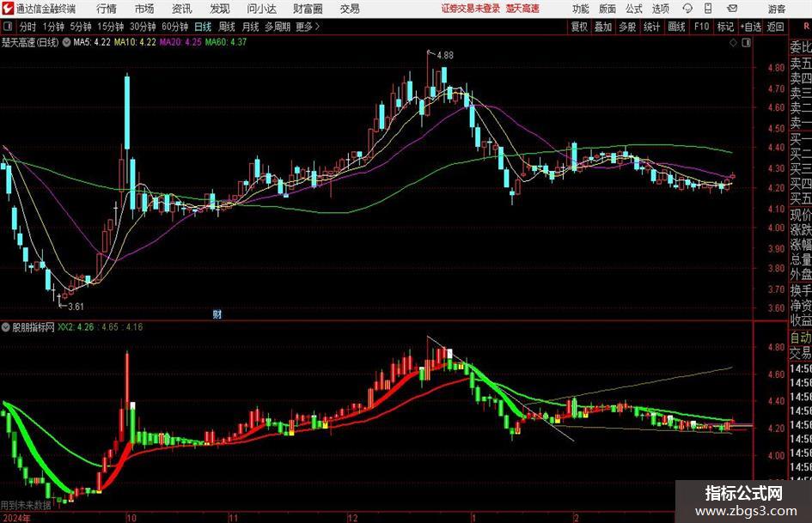Expand the 股朋指标网 indicator dropdown arrow
The width and height of the screenshot is (812, 523).
[x=6, y=327]
